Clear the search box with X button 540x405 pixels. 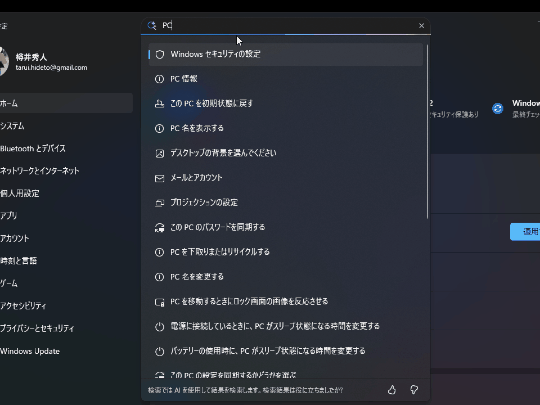421,25
